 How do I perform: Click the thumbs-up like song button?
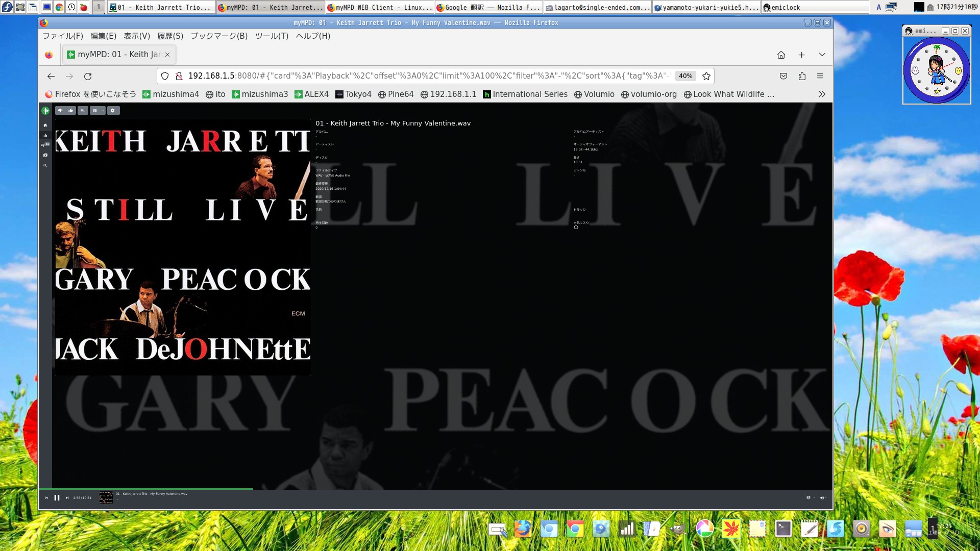(71, 111)
